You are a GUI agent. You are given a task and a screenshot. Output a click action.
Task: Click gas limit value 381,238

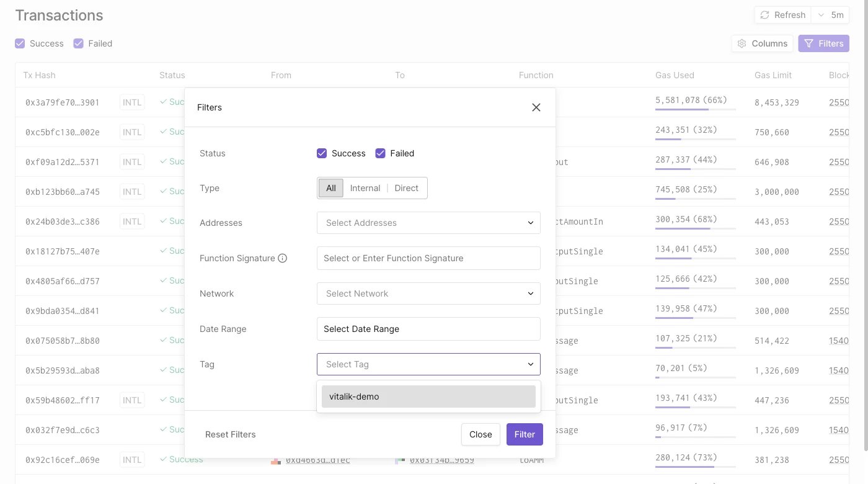[x=772, y=460]
